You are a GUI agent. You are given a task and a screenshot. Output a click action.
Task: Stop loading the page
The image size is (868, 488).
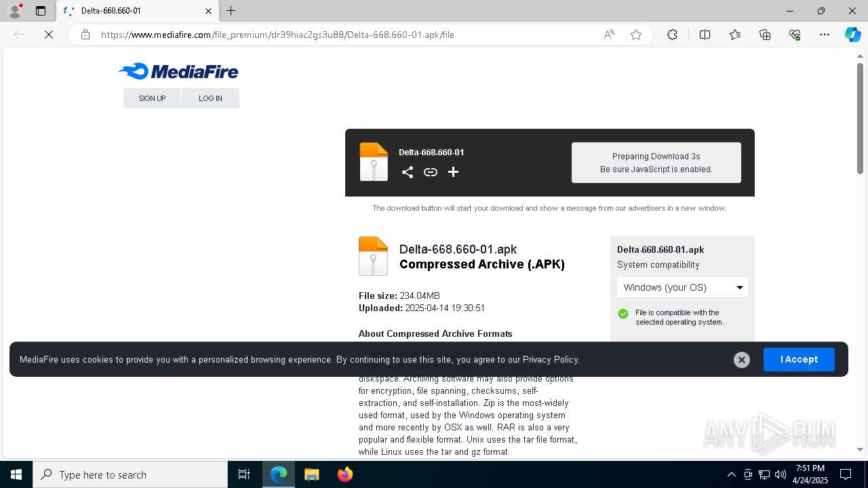pyautogui.click(x=49, y=35)
